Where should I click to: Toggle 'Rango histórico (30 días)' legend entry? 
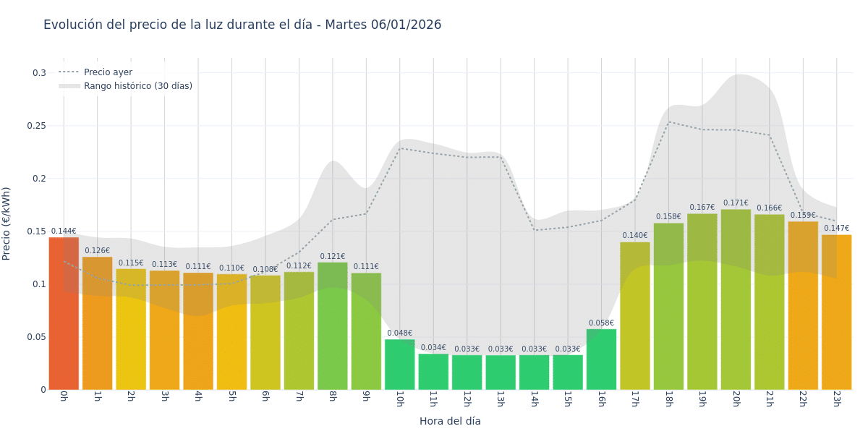(137, 86)
